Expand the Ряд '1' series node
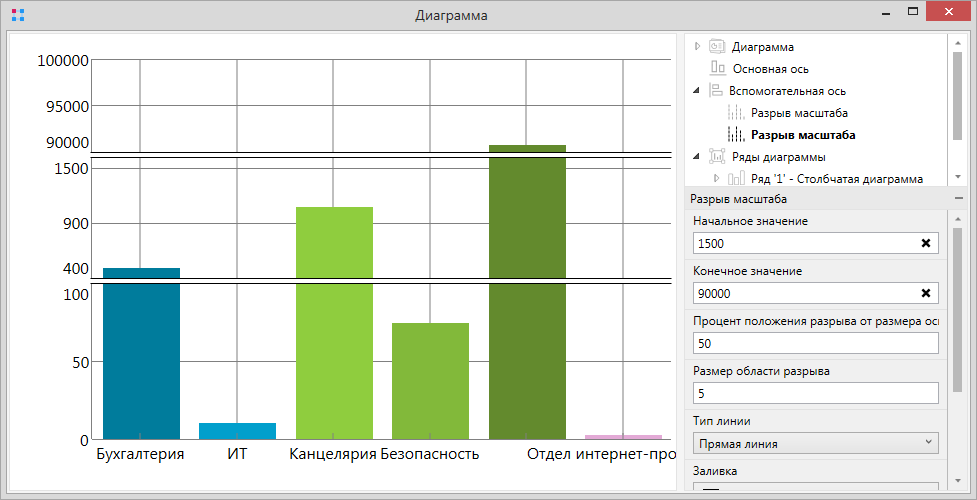Image resolution: width=977 pixels, height=500 pixels. click(716, 178)
